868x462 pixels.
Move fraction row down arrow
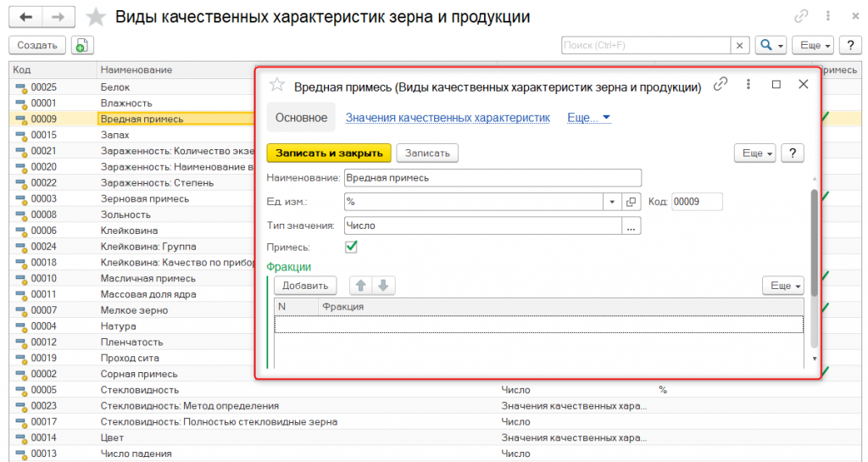click(382, 286)
